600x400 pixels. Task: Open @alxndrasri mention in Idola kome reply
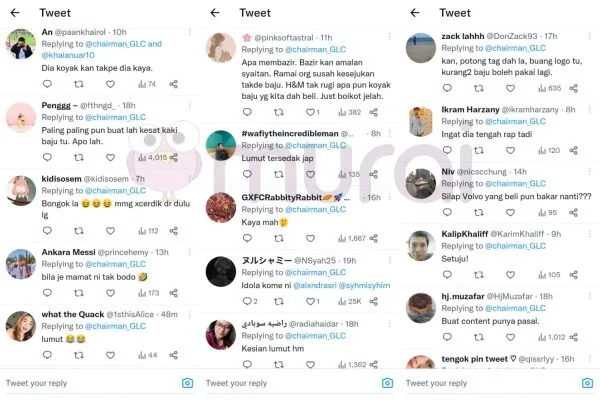pos(315,285)
